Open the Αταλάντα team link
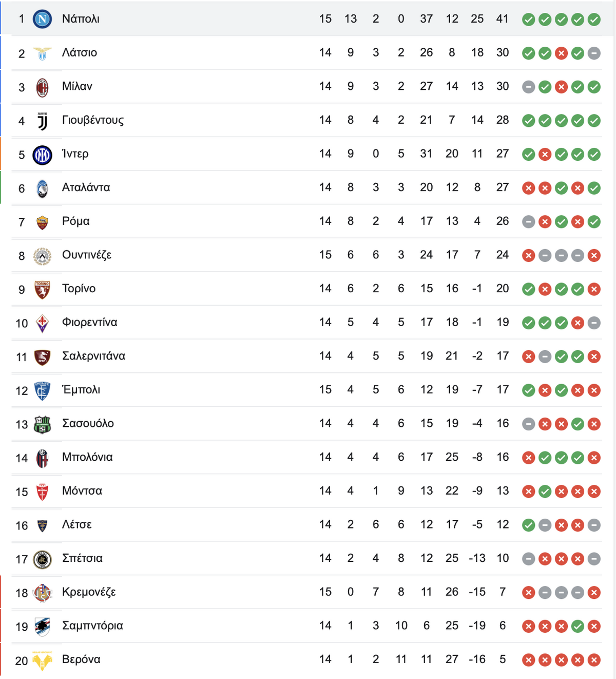The image size is (616, 679). click(x=86, y=187)
